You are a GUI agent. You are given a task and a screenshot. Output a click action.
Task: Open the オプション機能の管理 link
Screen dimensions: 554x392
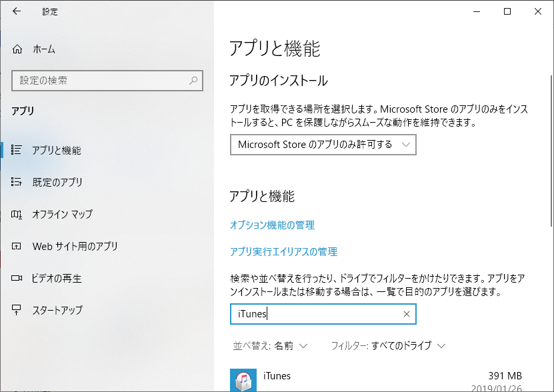coord(273,225)
